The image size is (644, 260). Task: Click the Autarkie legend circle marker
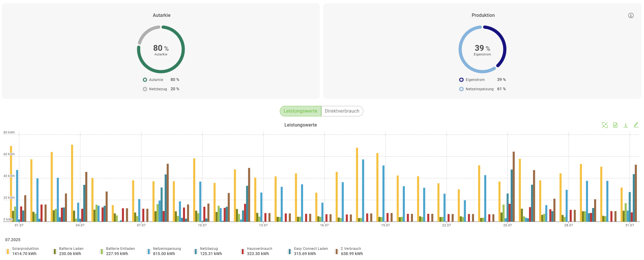145,80
